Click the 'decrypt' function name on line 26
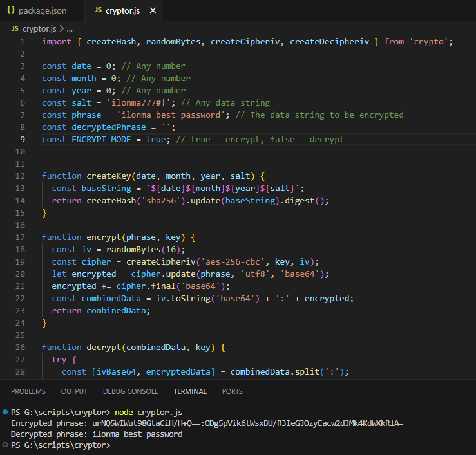Image resolution: width=476 pixels, height=455 pixels. (104, 348)
